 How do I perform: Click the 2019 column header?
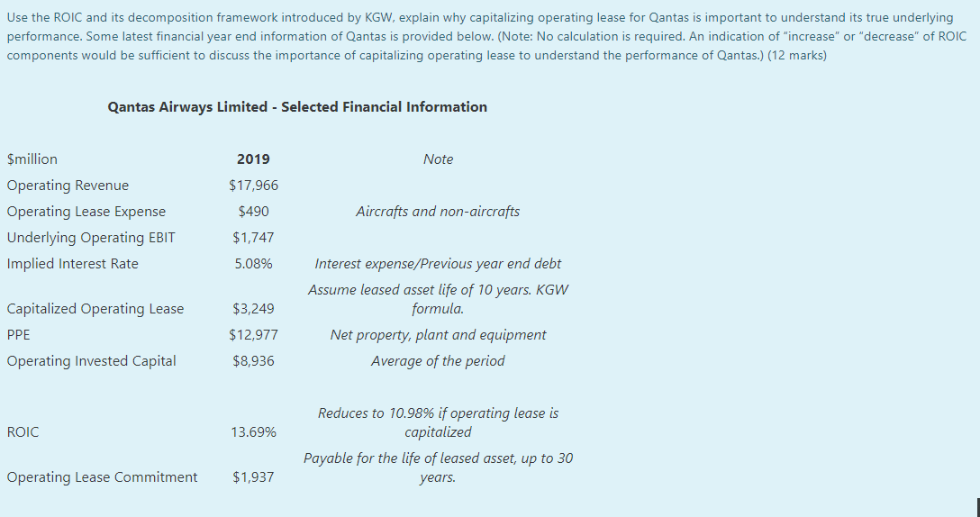click(254, 159)
